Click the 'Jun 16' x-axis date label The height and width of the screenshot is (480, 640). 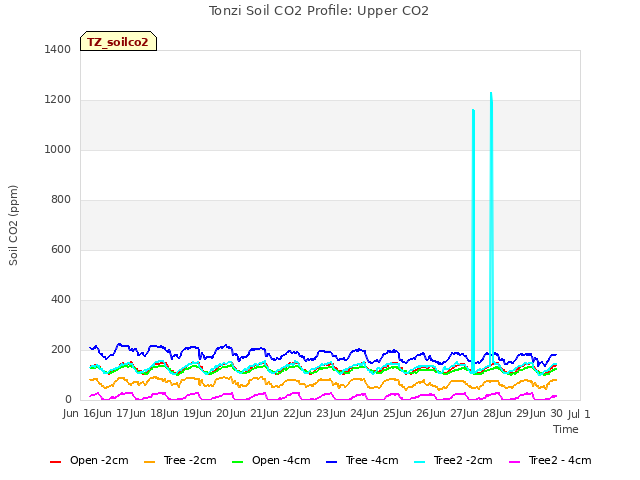(x=80, y=414)
